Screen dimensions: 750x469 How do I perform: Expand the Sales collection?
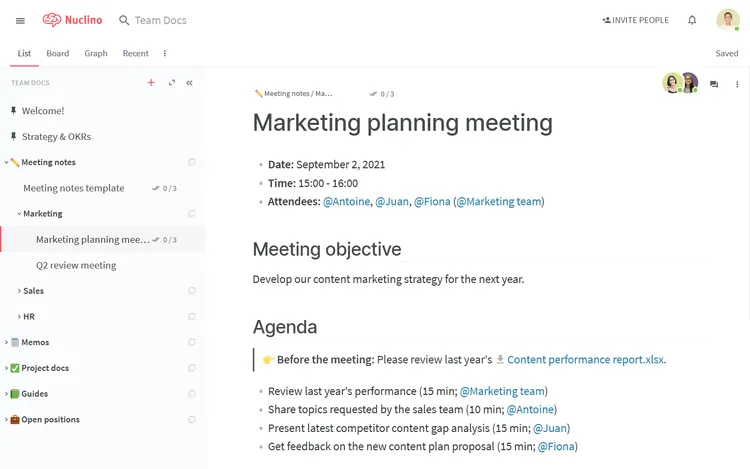point(19,291)
